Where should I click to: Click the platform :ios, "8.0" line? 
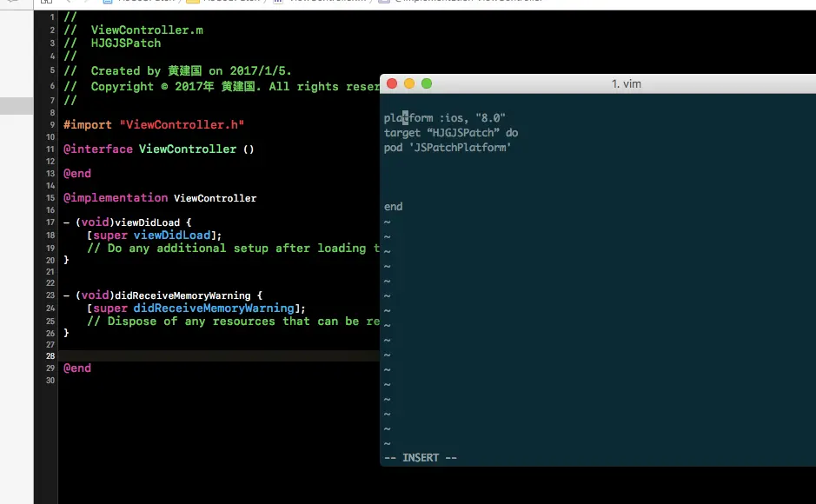tap(444, 118)
